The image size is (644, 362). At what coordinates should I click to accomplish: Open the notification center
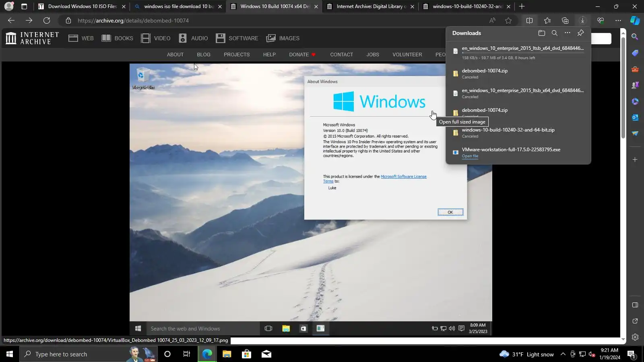point(631,354)
